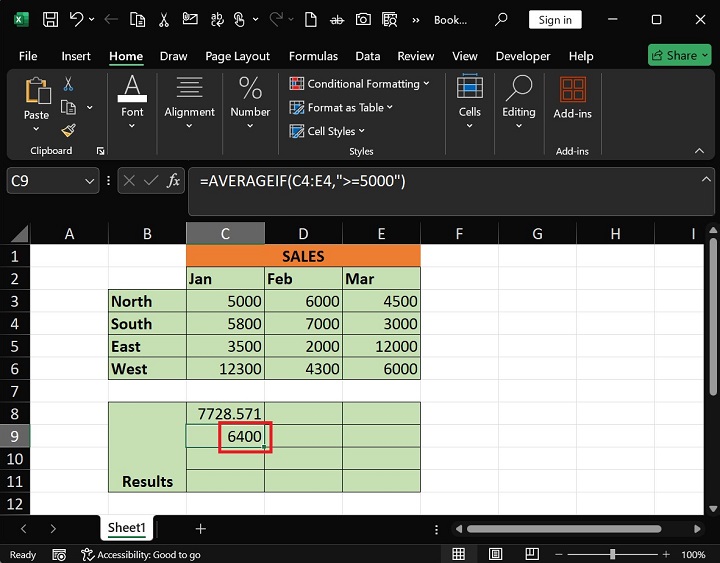The image size is (720, 563).
Task: Click the green Share button
Action: coord(679,56)
